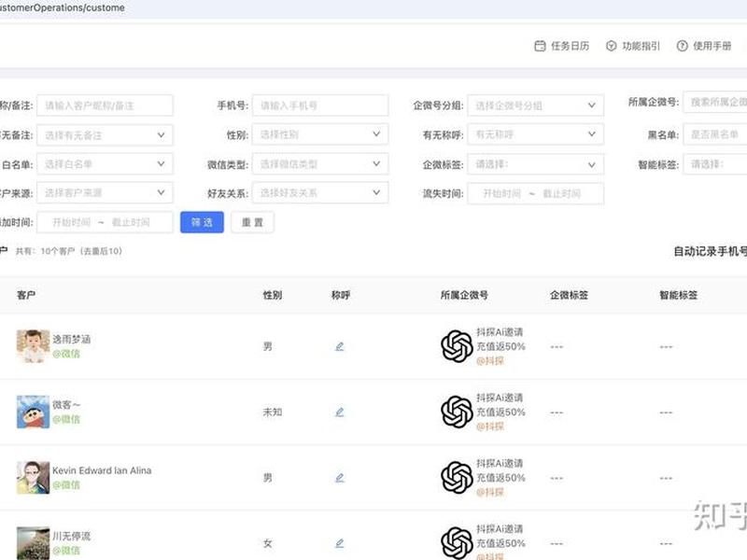Open 功能指引 guide icon
747x560 pixels.
point(612,46)
